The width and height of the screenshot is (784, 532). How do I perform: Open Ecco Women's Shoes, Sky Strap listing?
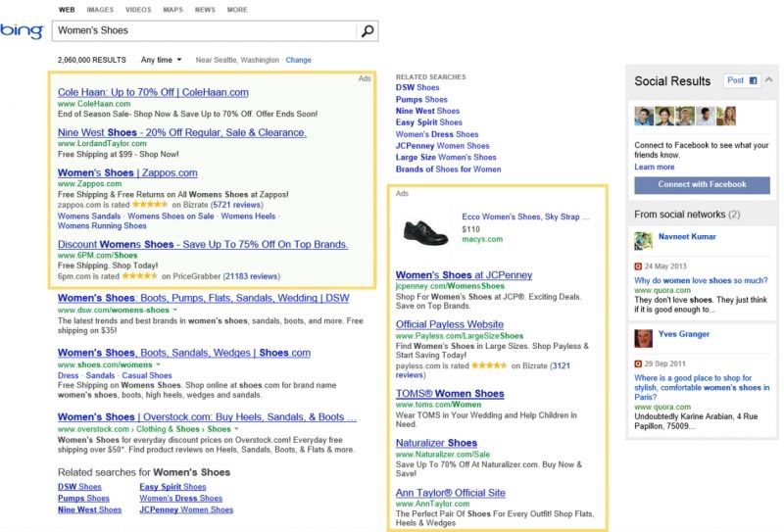pyautogui.click(x=525, y=217)
